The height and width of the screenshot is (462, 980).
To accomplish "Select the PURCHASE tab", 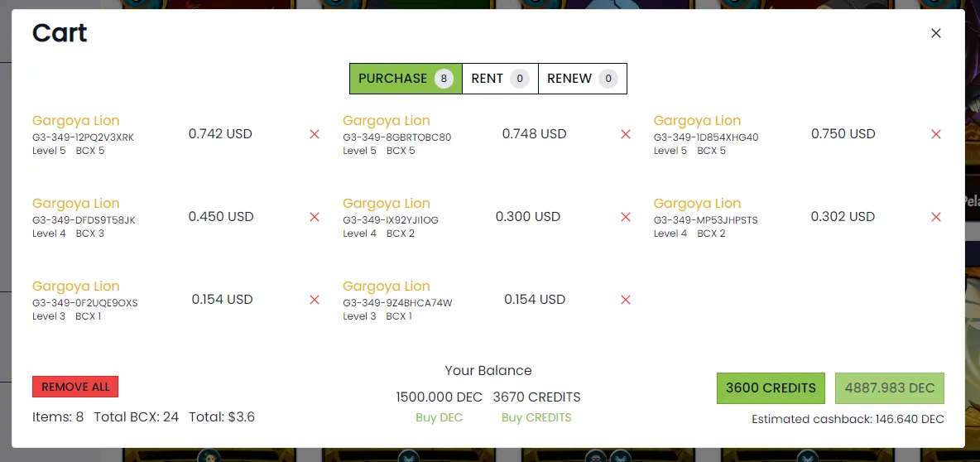I will (406, 79).
